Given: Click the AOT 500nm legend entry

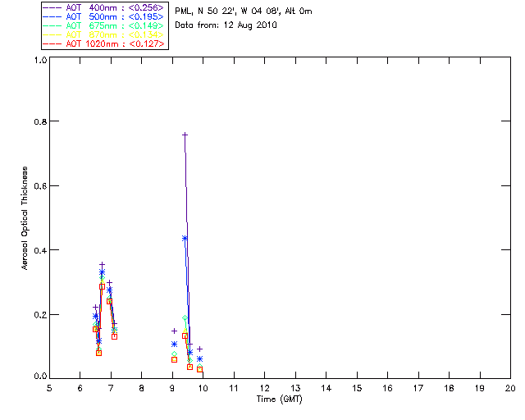Looking at the screenshot, I should (103, 16).
